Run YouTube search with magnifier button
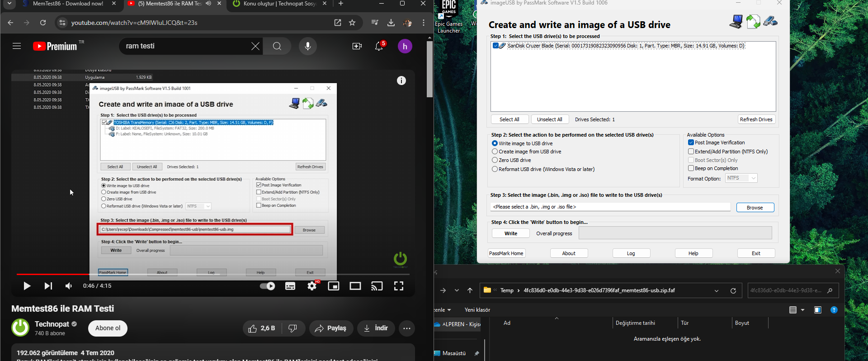This screenshot has width=868, height=361. (x=277, y=46)
